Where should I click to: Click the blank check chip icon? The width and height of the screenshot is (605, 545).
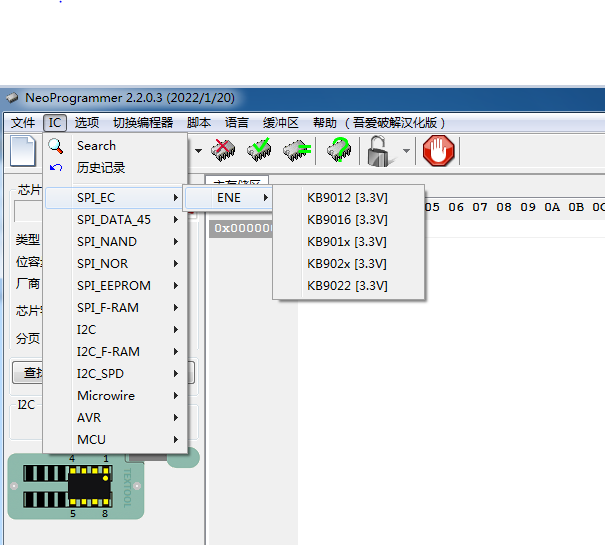(x=296, y=151)
